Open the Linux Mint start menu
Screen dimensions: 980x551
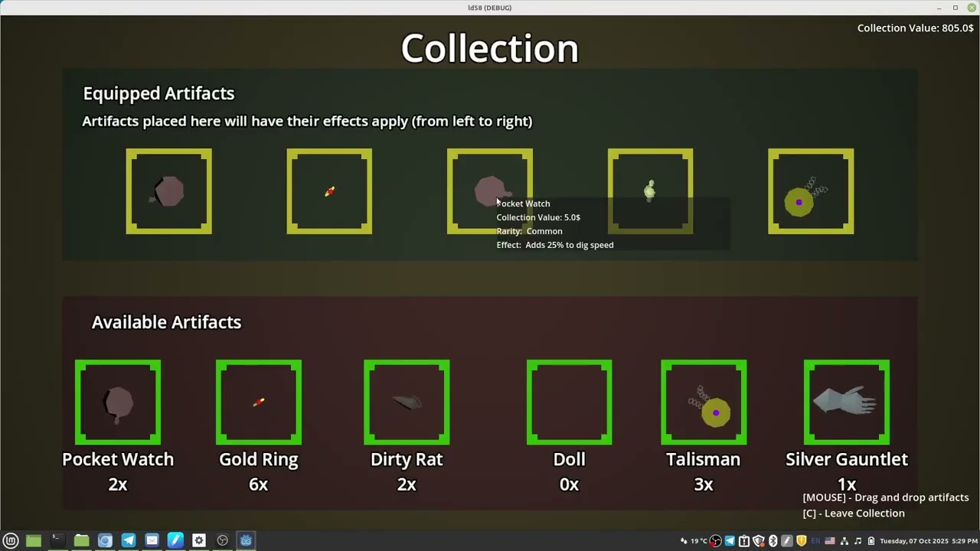(x=11, y=540)
